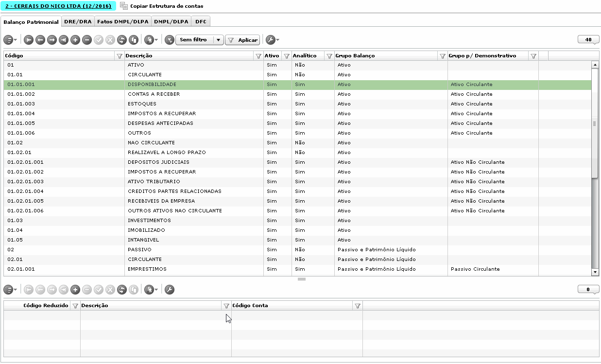Switch to Fatos DMPL/DLPA tab
Viewport: 601px width, 364px height.
point(123,21)
